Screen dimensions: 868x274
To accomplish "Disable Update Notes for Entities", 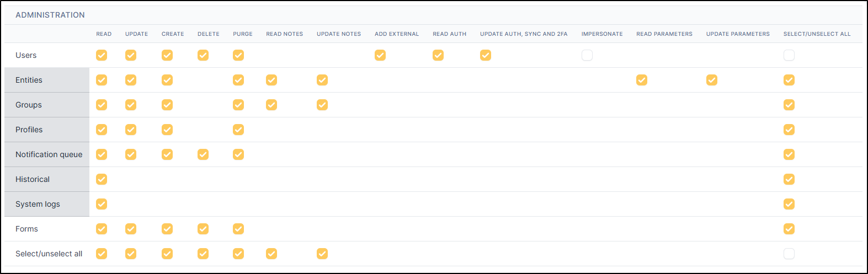I will 322,80.
